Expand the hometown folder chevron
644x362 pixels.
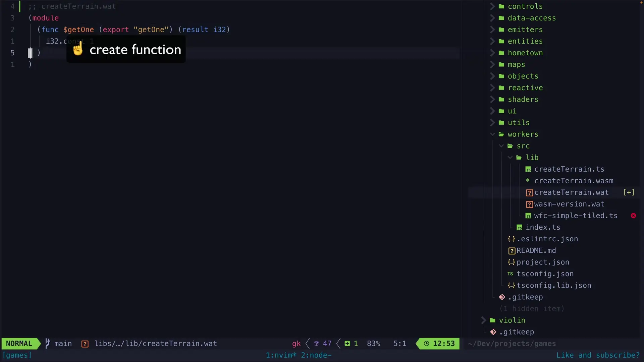(492, 53)
